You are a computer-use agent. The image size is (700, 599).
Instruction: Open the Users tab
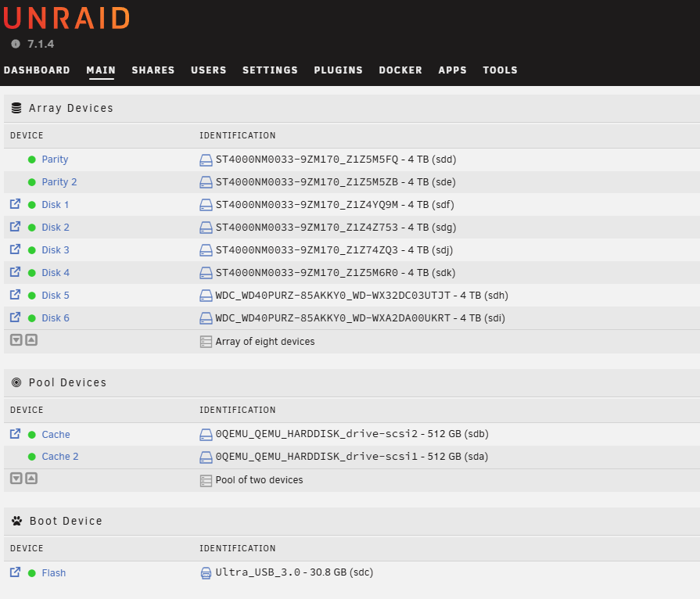click(x=209, y=70)
